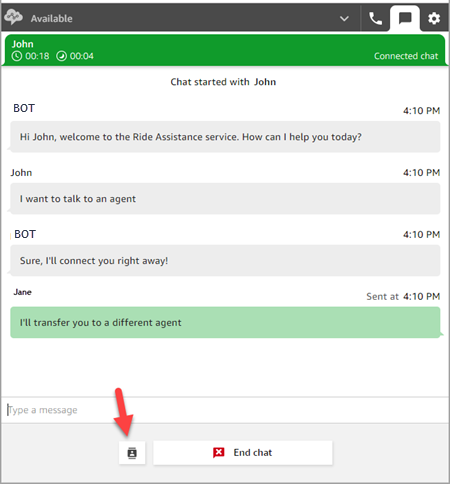Click the 00:18 clock timer icon
450x484 pixels.
coord(17,56)
